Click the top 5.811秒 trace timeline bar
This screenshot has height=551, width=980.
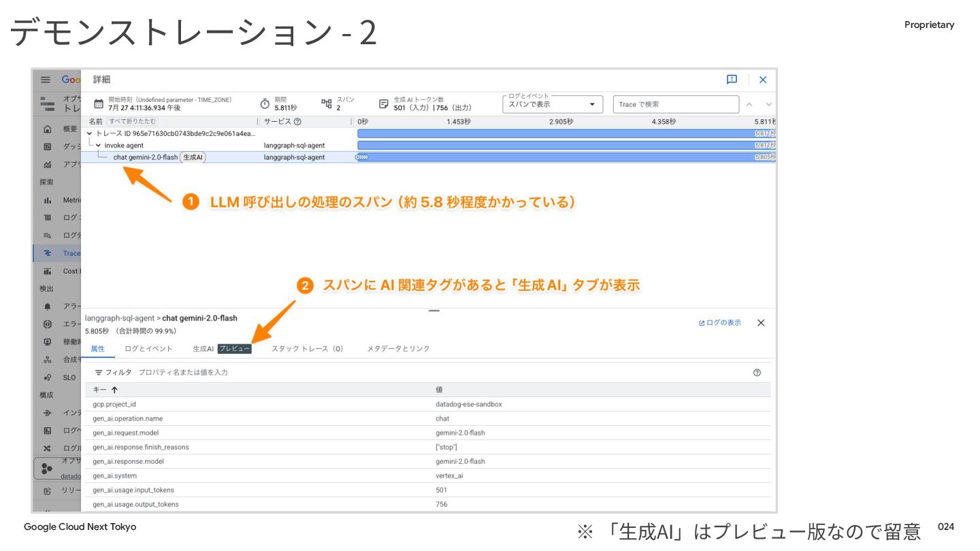click(566, 133)
